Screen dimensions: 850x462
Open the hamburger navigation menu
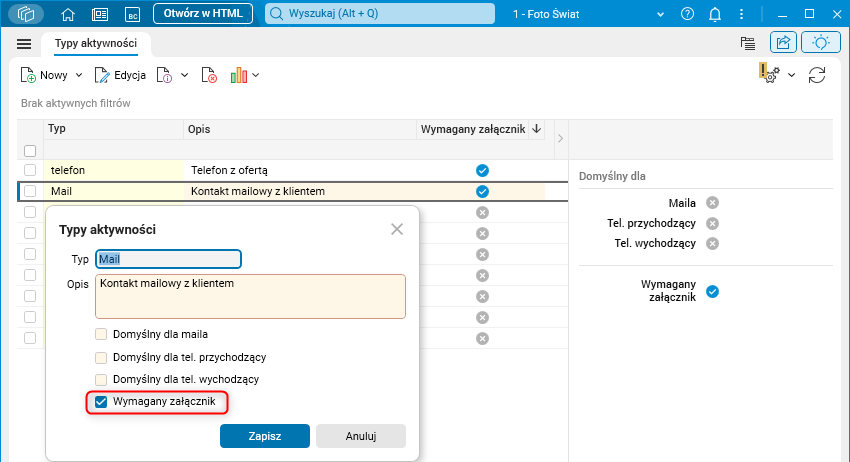click(24, 44)
